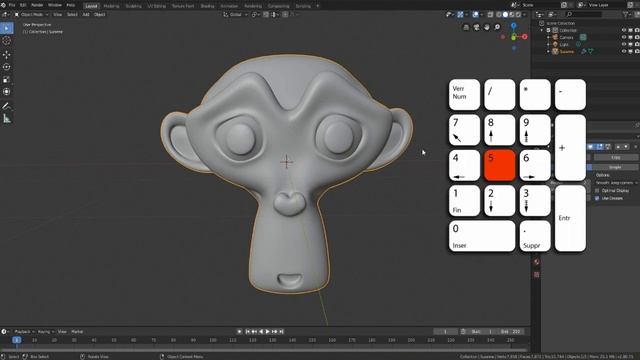Toggle viewport overlays display
This screenshot has width=640, height=360.
[475, 14]
